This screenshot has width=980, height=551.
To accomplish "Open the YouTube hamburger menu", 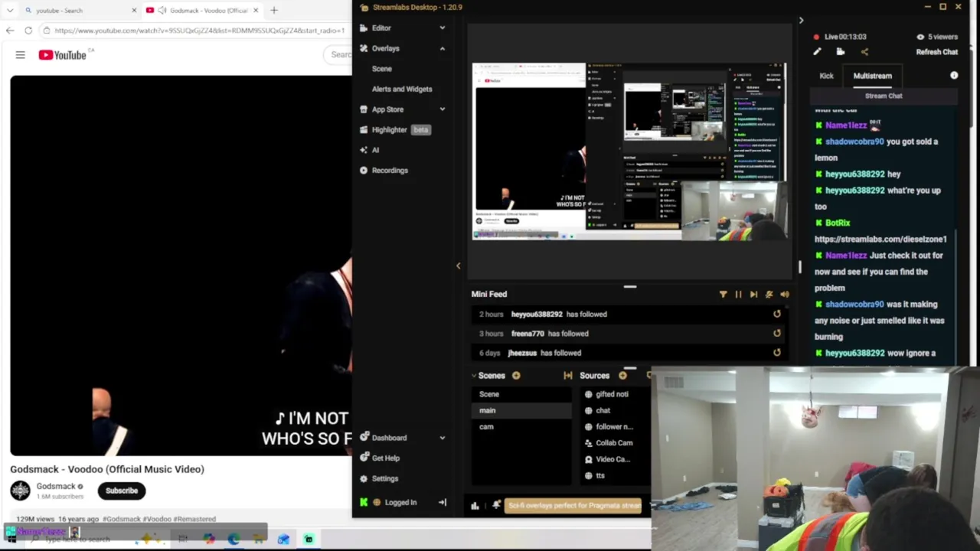I will click(20, 55).
